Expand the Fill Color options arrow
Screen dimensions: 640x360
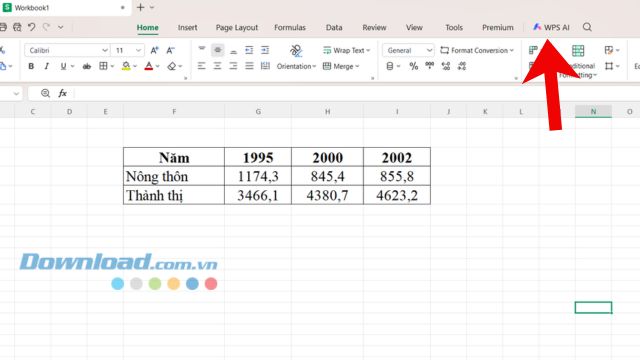coord(135,66)
